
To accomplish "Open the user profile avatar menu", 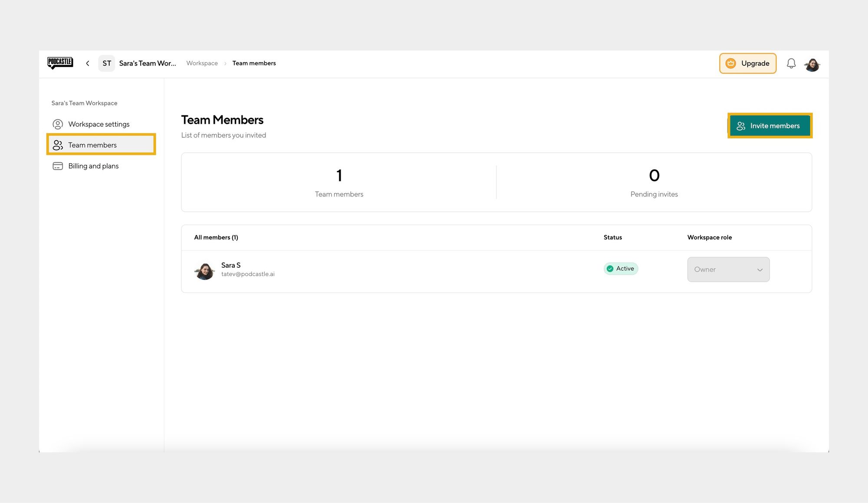I will [812, 65].
